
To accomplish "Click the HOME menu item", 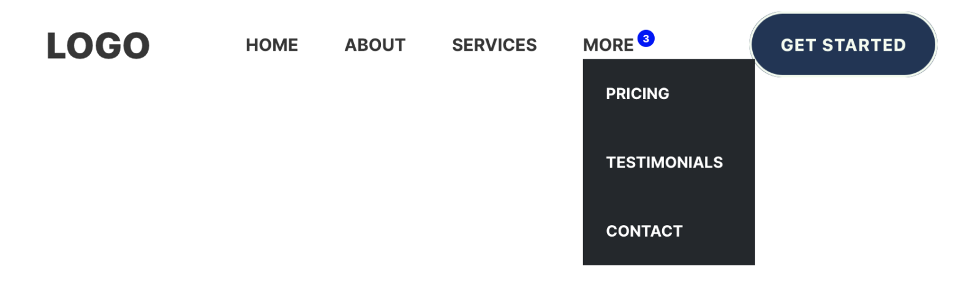I will click(271, 45).
